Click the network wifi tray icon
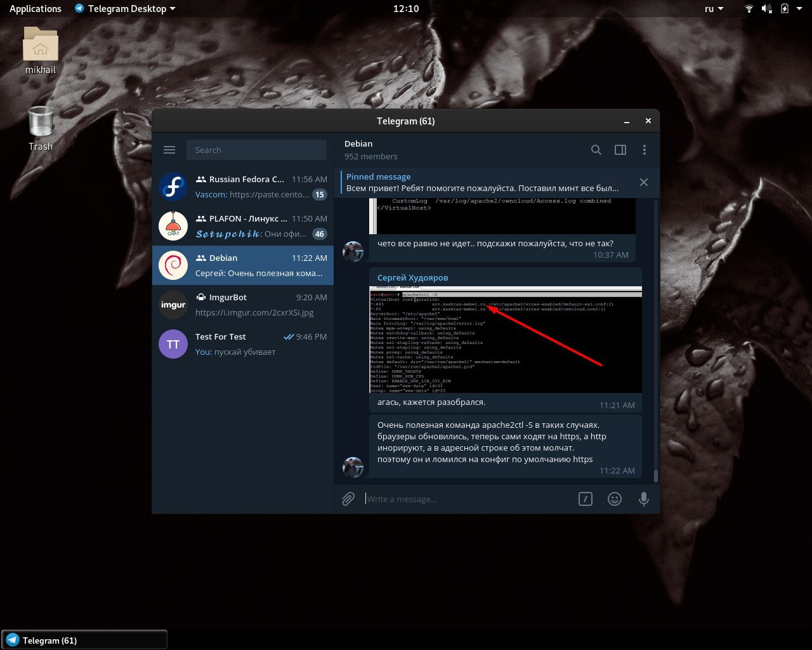The width and height of the screenshot is (812, 650). 749,9
